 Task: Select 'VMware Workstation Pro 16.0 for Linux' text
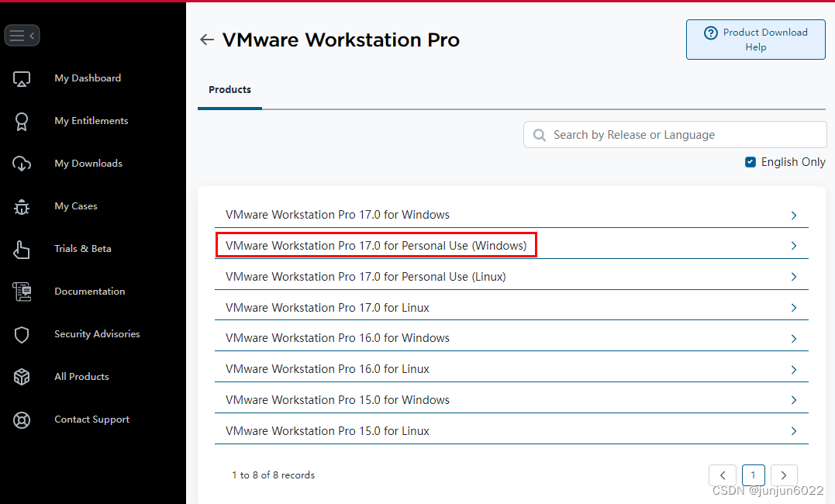coord(327,368)
